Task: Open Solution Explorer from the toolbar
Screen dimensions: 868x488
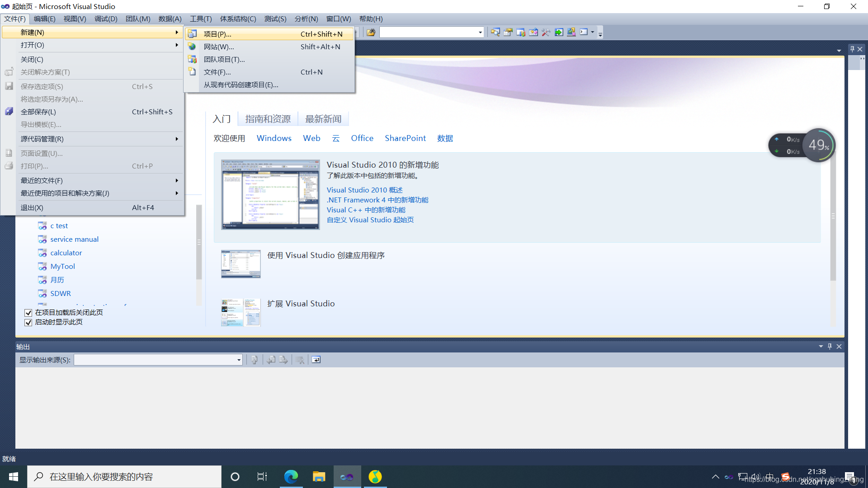Action: point(495,32)
